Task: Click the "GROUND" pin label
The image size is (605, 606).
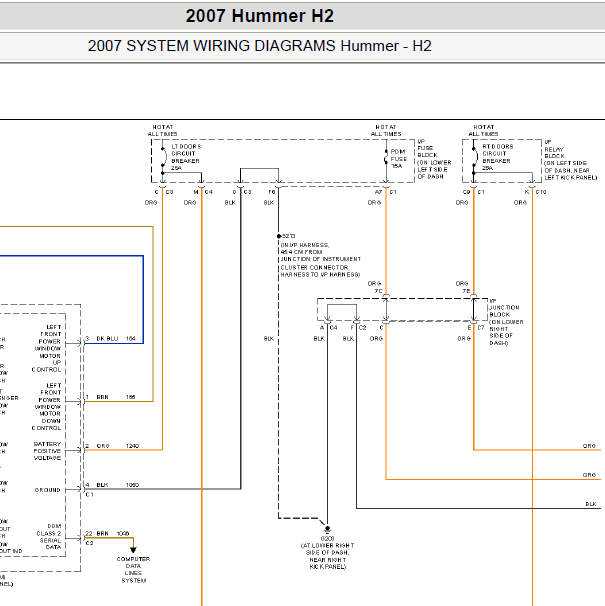Action: tap(48, 490)
